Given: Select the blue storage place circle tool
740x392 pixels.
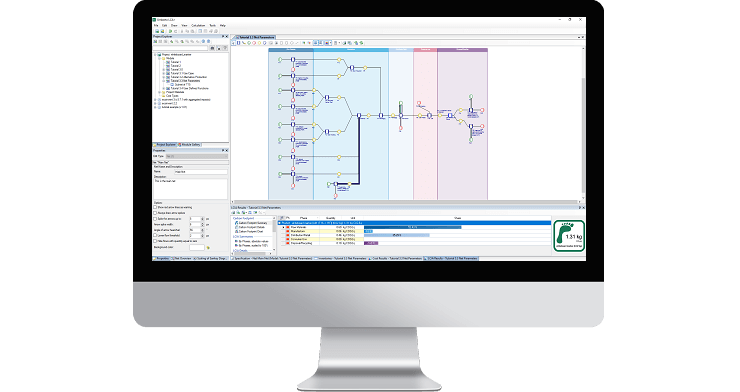Looking at the screenshot, I should (x=265, y=43).
